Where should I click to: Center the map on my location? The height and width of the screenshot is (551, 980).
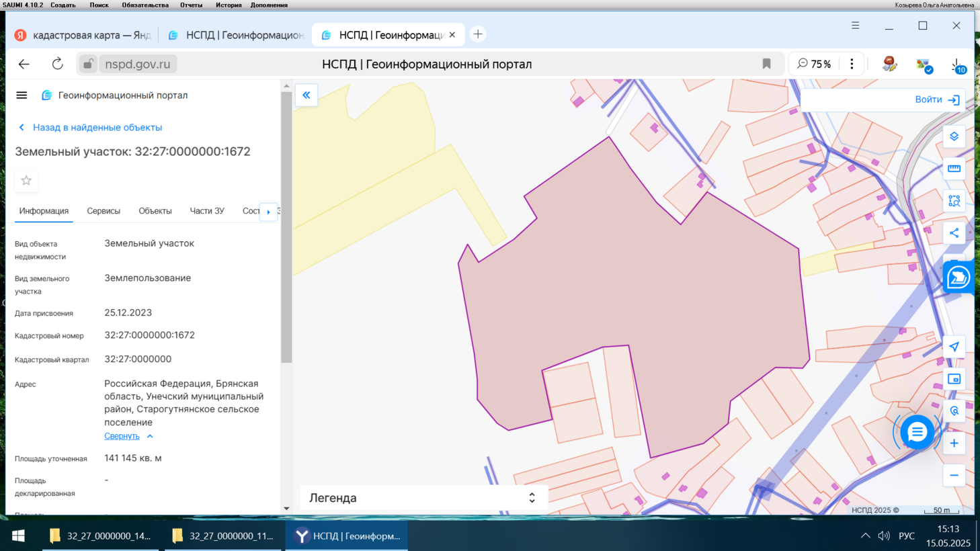(954, 347)
